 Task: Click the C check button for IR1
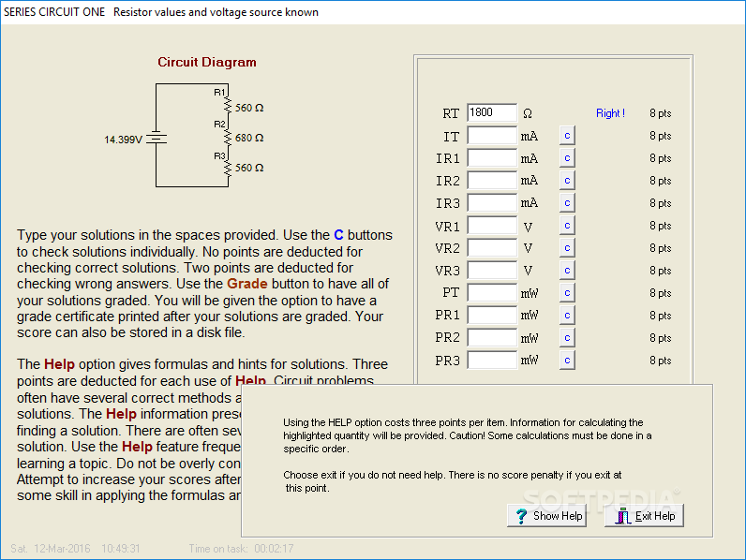(567, 158)
